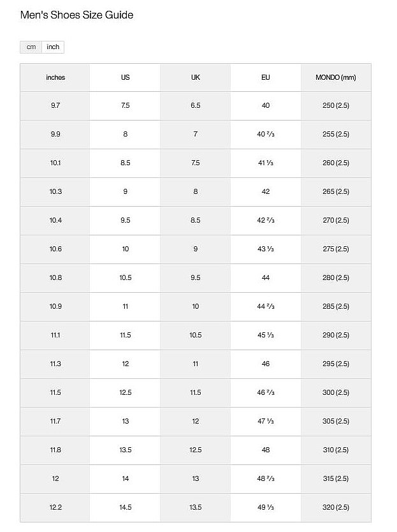
Task: Select the inch unit toggle
Action: coord(53,47)
